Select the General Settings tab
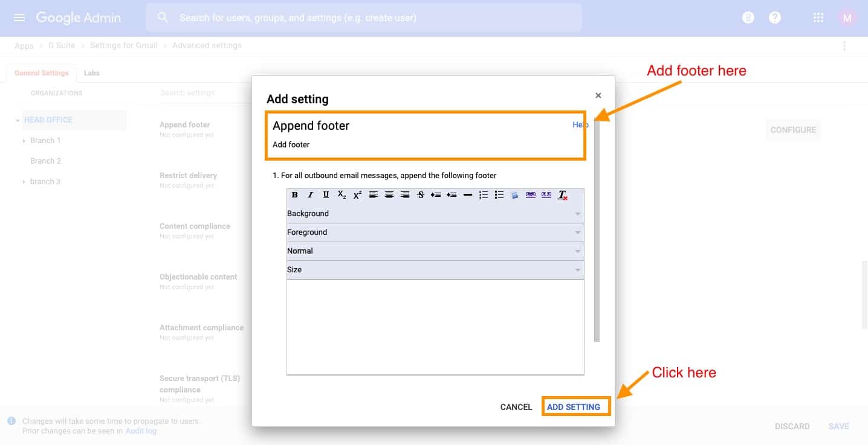The height and width of the screenshot is (445, 868). pyautogui.click(x=42, y=73)
